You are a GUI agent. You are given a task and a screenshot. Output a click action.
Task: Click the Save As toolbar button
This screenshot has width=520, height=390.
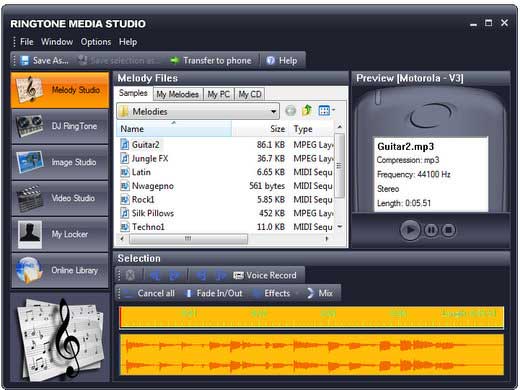tap(44, 60)
